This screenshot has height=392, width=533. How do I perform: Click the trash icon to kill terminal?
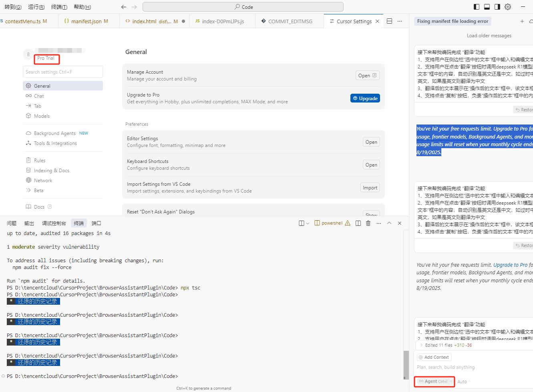pyautogui.click(x=368, y=223)
